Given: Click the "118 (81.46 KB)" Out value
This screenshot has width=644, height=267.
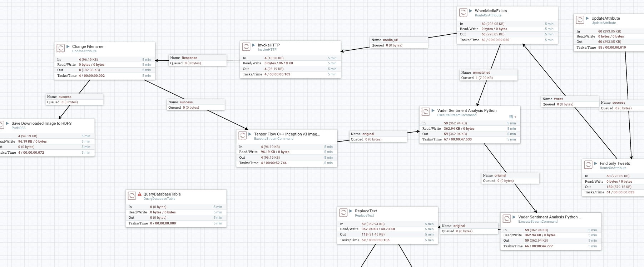Looking at the screenshot, I should tap(373, 234).
